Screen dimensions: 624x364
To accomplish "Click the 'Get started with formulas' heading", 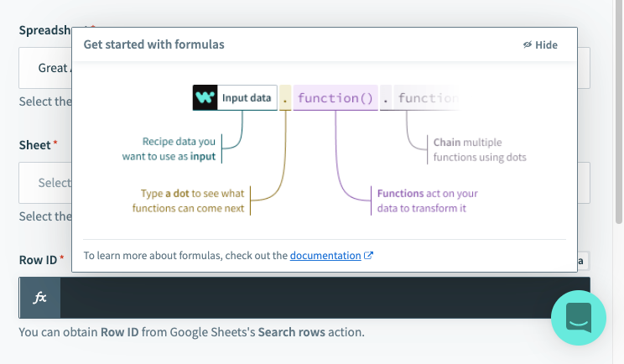I will [x=154, y=44].
